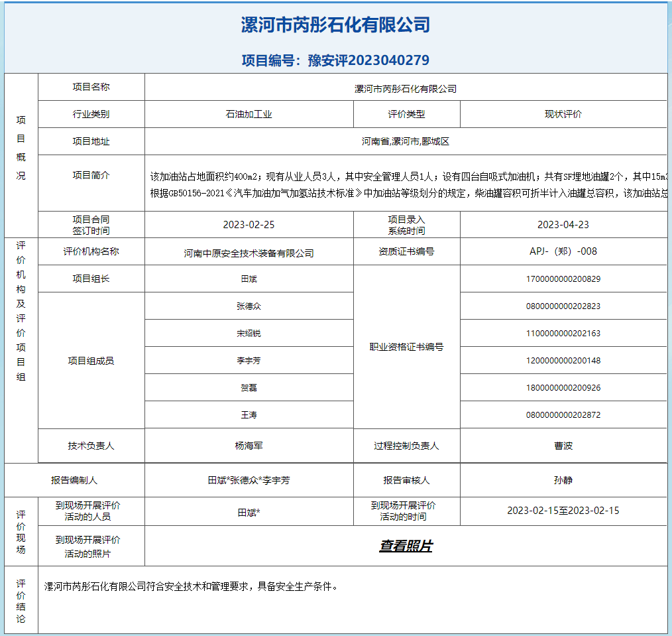Click team member 宋绍锐
Screen dimensions: 672x636
(x=249, y=333)
